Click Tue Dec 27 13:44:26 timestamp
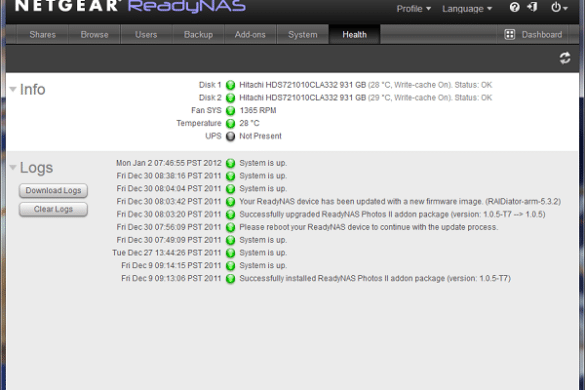The image size is (585, 390). pos(167,253)
